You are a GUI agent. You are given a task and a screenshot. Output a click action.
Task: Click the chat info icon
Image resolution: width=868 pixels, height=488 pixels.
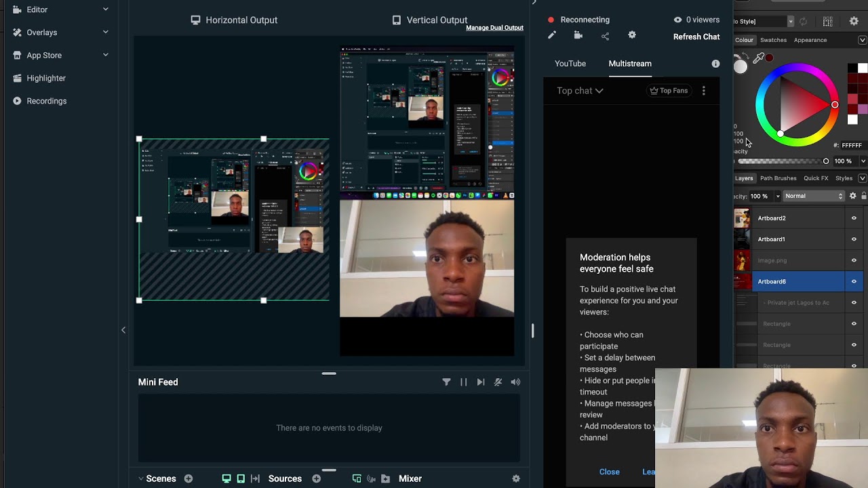(x=715, y=64)
